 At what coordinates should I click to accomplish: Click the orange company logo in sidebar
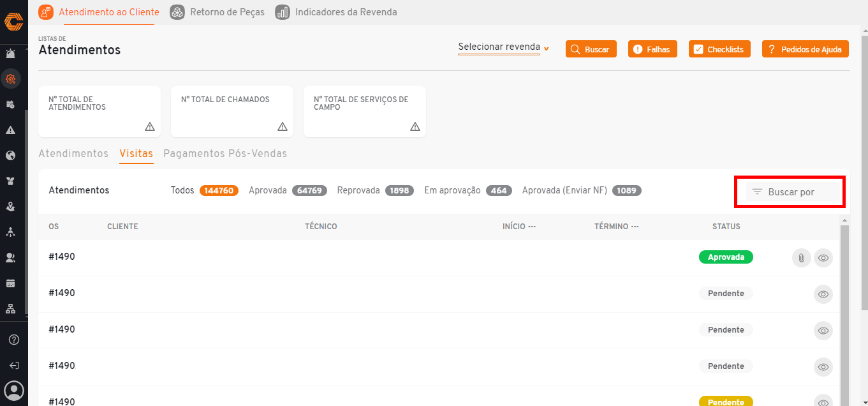click(13, 22)
